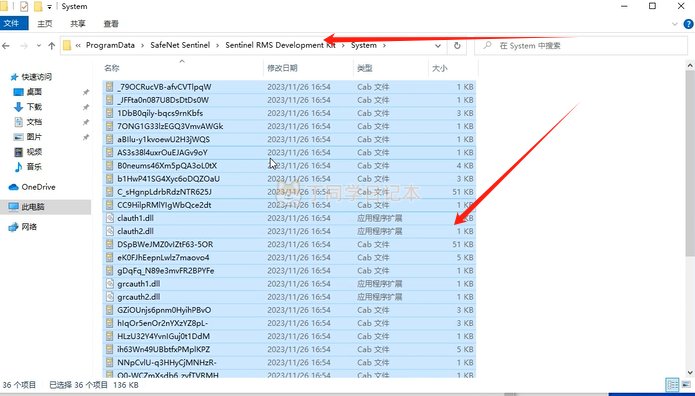This screenshot has width=695, height=396.
Task: Click the 4 KB size of B0neums46Xm5pQA3oL0tX
Action: (466, 165)
